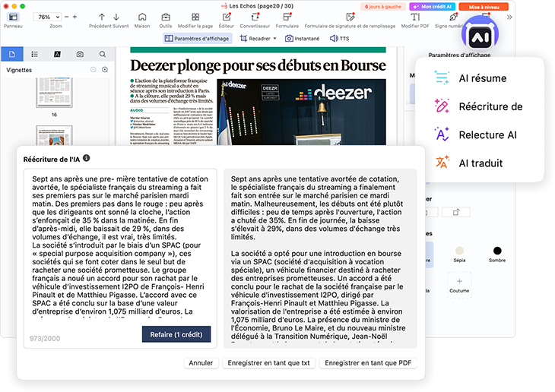Decrease zoom with the minus button
The image size is (555, 392).
(66, 17)
